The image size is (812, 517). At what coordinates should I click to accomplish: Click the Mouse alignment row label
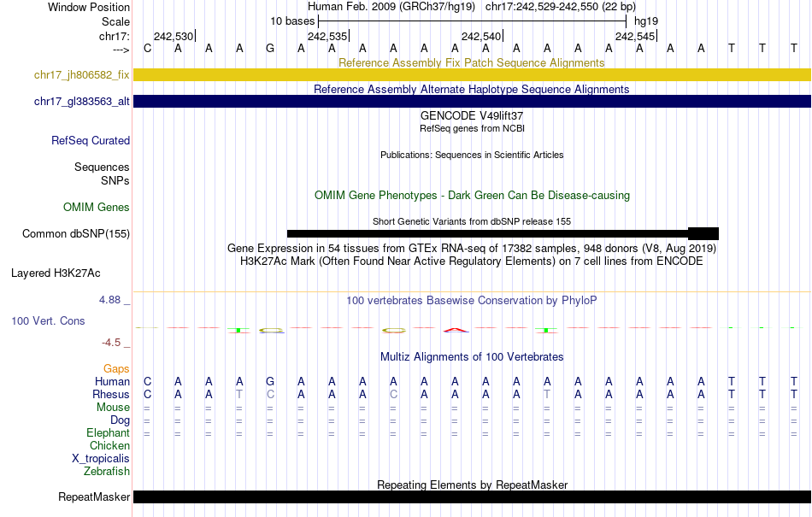[x=114, y=408]
